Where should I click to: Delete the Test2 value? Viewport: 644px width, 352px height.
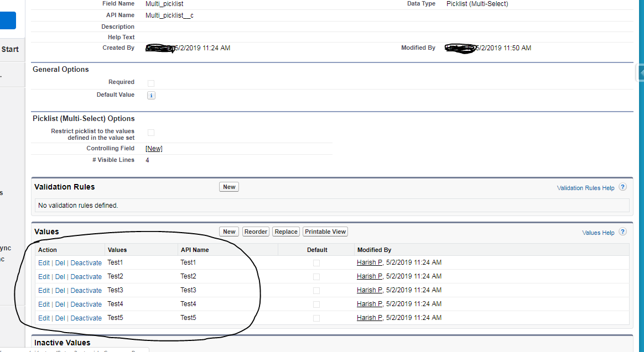click(60, 277)
